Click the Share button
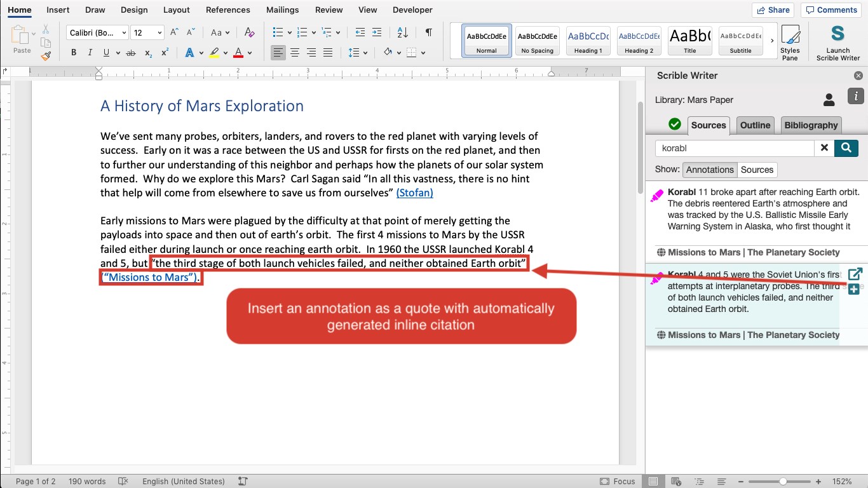 [x=773, y=10]
